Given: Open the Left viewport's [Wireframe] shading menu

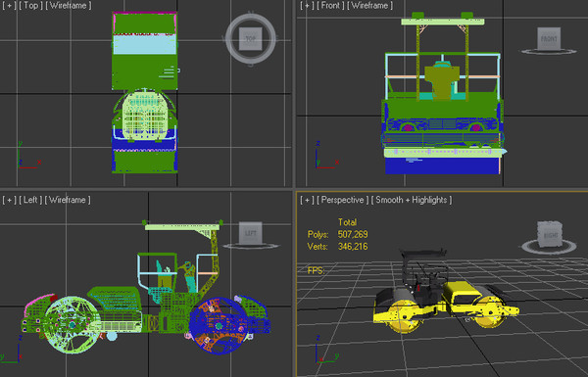Looking at the screenshot, I should tap(68, 200).
